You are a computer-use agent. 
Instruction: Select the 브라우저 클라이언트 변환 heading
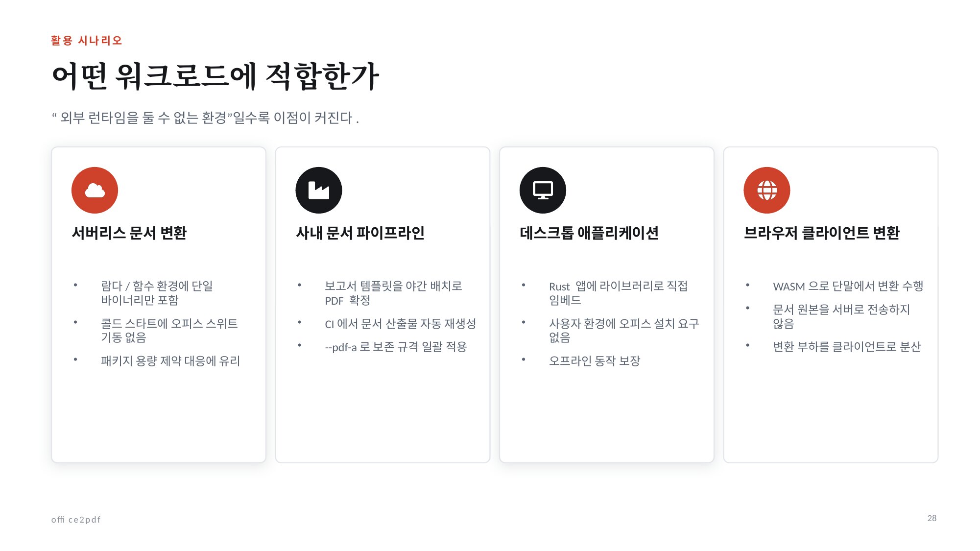pos(822,233)
